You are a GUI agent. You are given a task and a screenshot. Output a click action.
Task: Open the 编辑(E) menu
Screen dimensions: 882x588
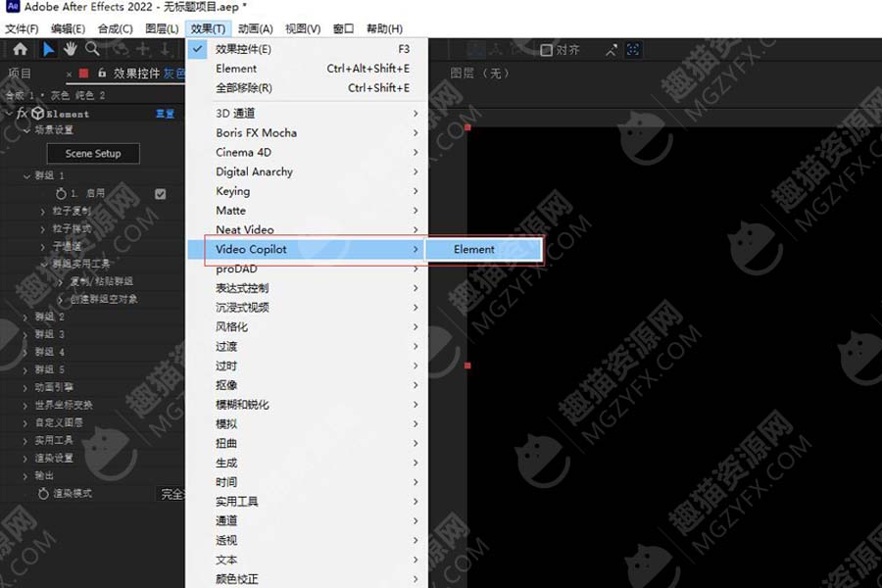(x=68, y=28)
